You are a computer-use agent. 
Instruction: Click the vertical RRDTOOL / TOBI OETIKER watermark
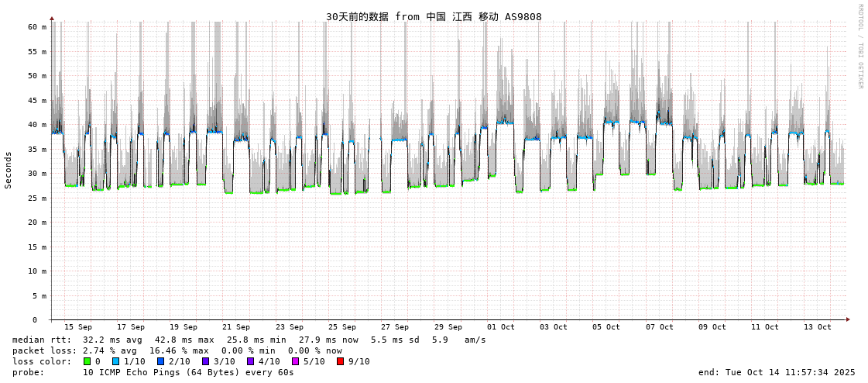pos(859,47)
